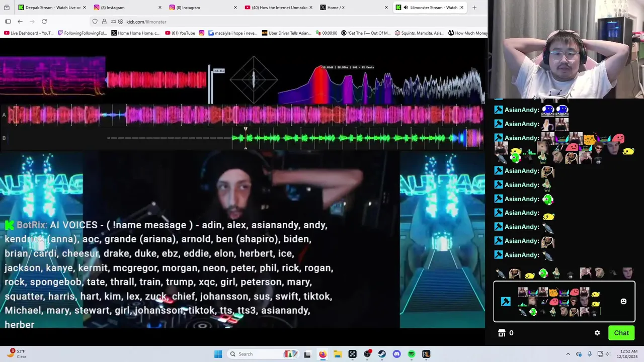Open Discord from the taskbar
This screenshot has width=644, height=362.
tap(397, 354)
